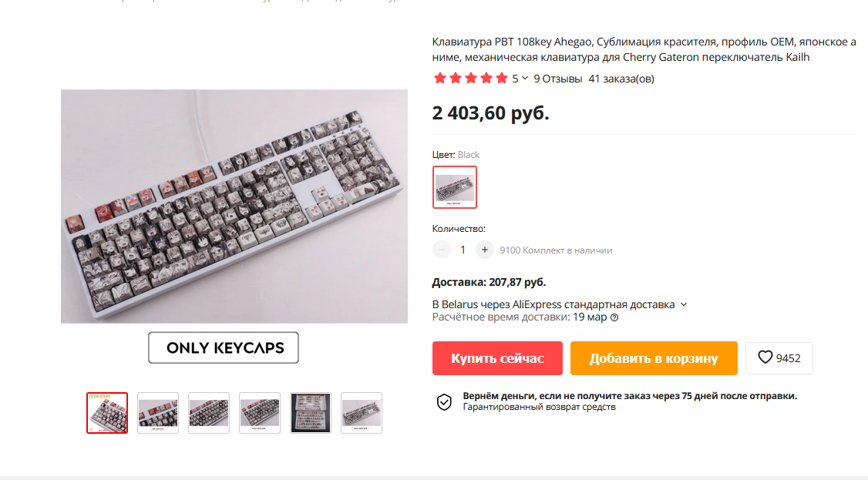
Task: Click the money-back guarantee shield icon
Action: point(444,402)
